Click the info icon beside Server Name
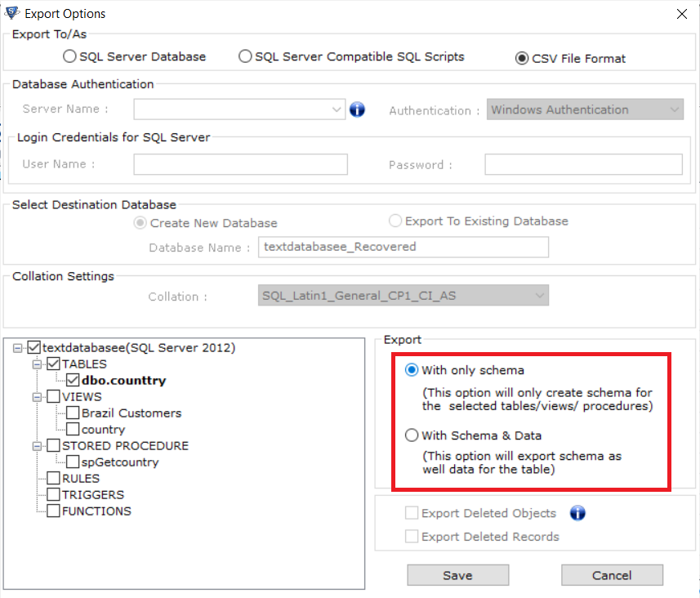 [357, 109]
